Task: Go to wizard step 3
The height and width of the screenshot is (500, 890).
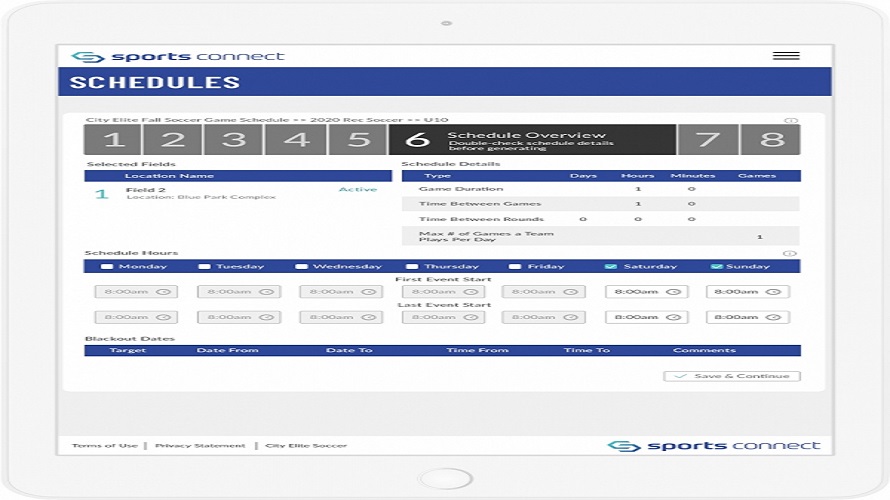Action: point(234,140)
